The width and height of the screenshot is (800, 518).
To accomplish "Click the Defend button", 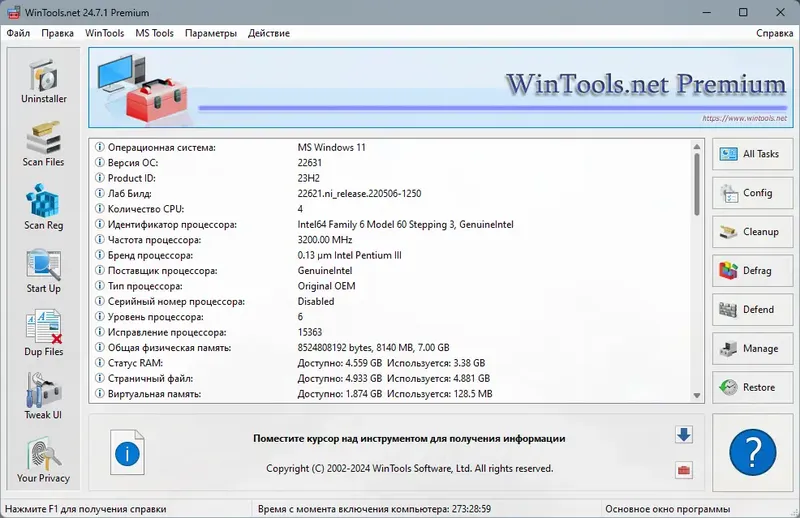I will click(x=753, y=309).
